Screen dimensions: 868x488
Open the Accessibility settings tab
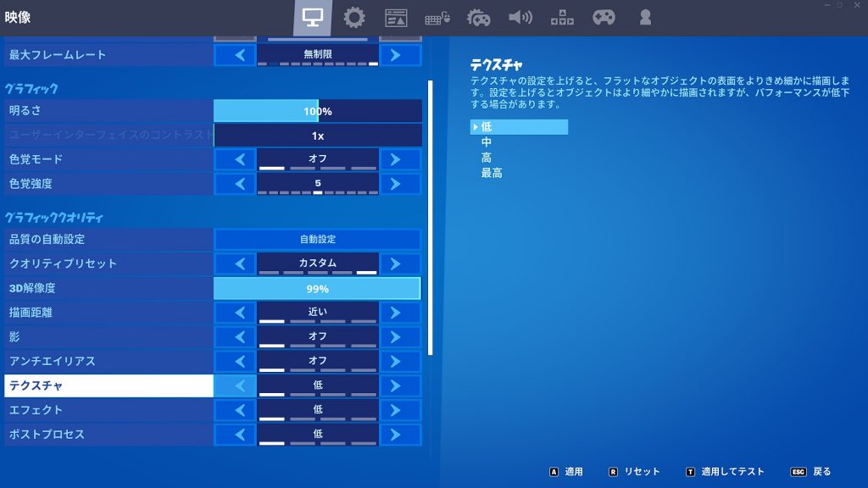(x=562, y=18)
